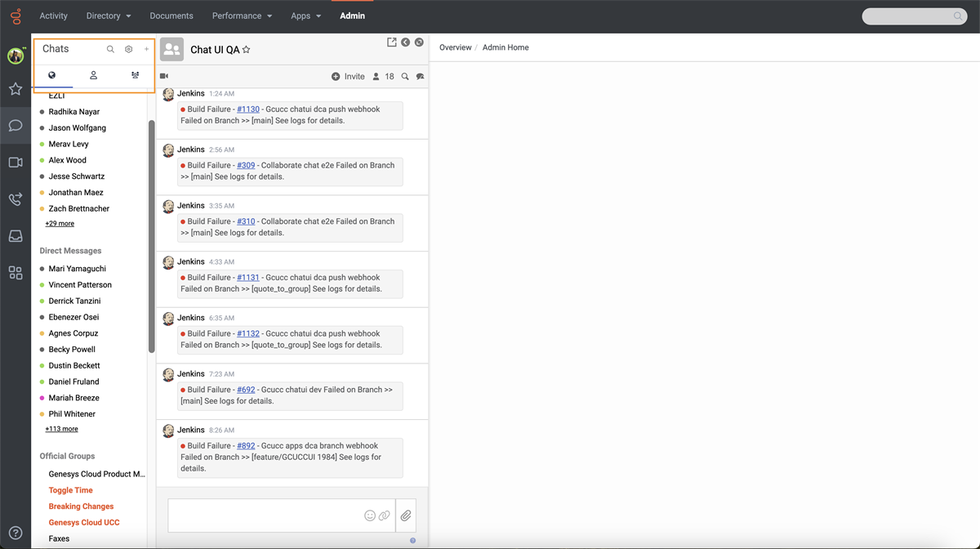Screen dimensions: 980x549
Task: Open the Inbox tray icon in the sidebar
Action: 16,236
